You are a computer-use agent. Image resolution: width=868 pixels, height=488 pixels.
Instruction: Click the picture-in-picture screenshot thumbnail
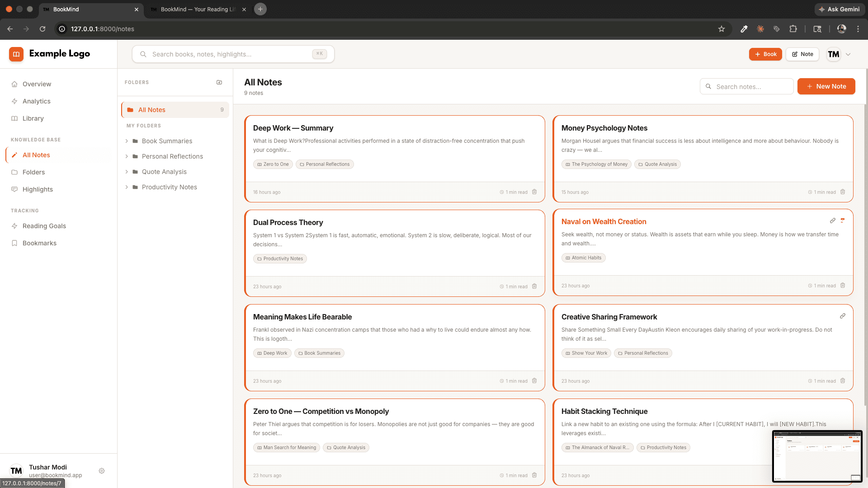pyautogui.click(x=817, y=456)
